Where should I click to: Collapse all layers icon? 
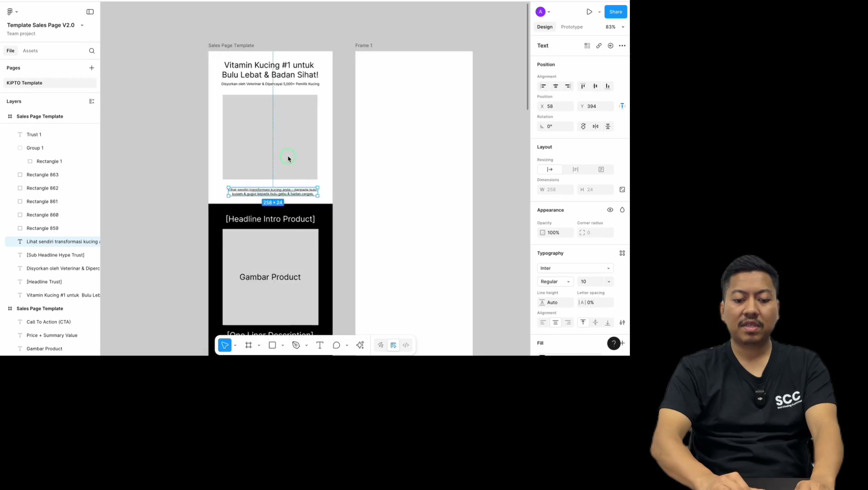(92, 101)
